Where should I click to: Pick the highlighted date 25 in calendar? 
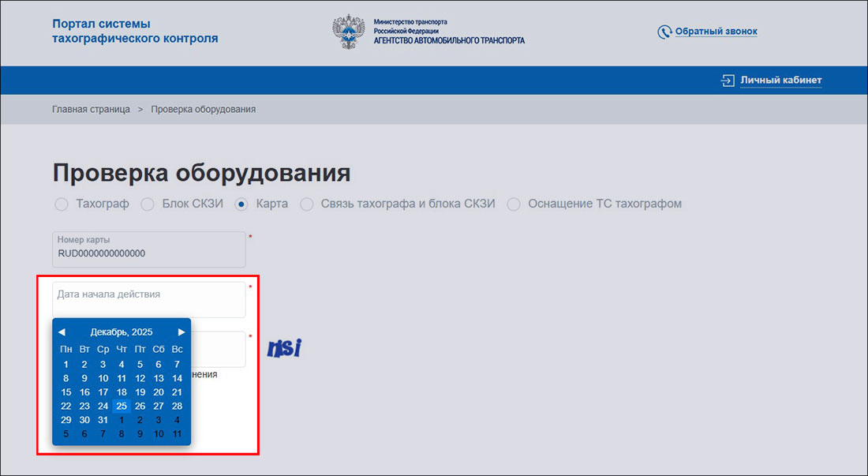point(122,406)
